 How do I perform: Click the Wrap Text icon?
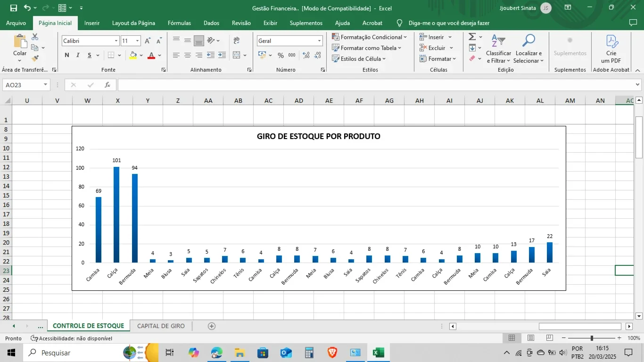236,41
